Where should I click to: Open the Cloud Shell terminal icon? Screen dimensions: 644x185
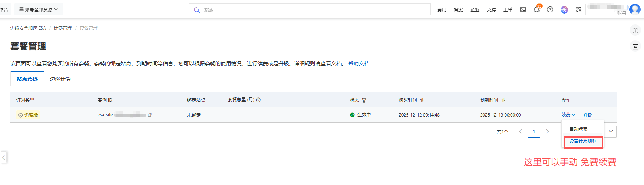coord(523,10)
